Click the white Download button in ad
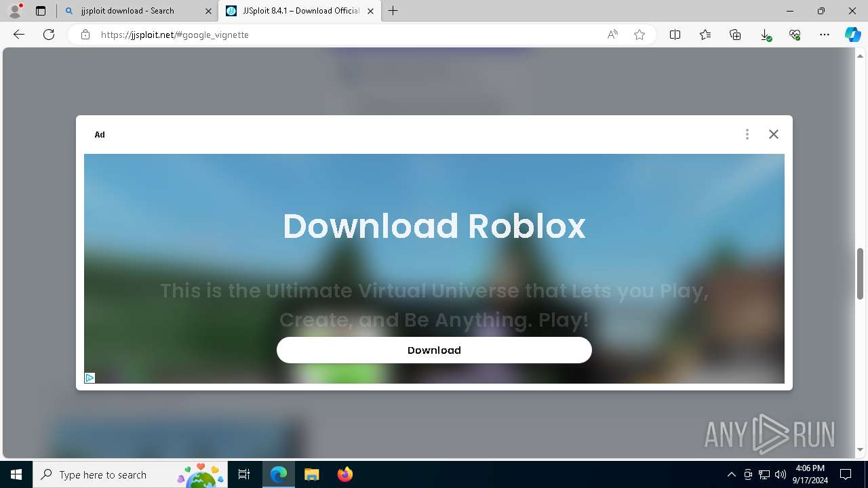The image size is (868, 488). 434,350
